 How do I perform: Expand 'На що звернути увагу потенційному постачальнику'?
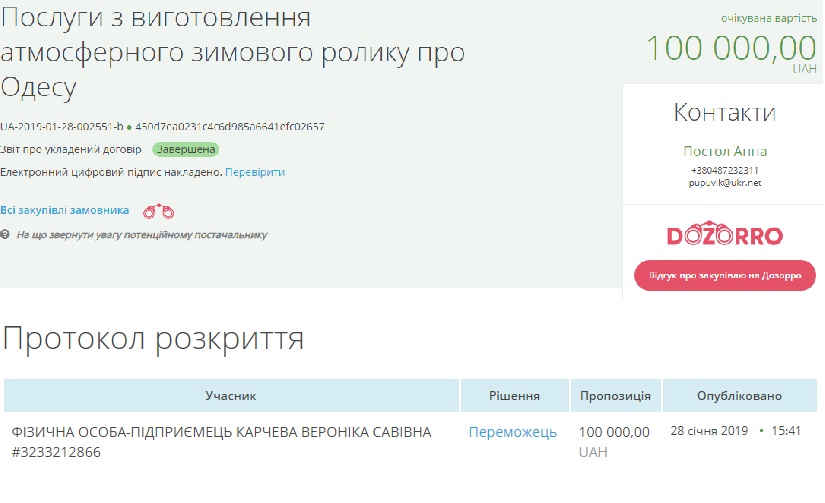click(141, 235)
